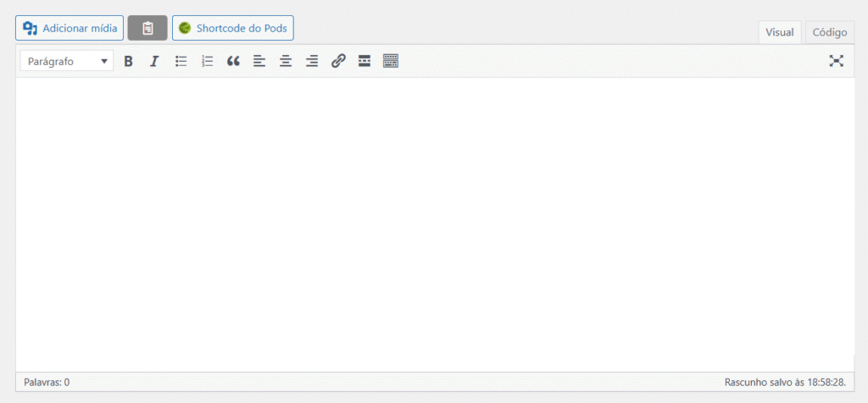The width and height of the screenshot is (868, 403).
Task: Enter distraction-free fullscreen mode
Action: [837, 61]
